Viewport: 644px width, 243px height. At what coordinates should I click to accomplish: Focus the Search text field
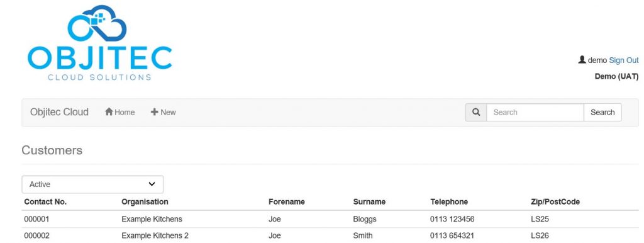tap(535, 112)
